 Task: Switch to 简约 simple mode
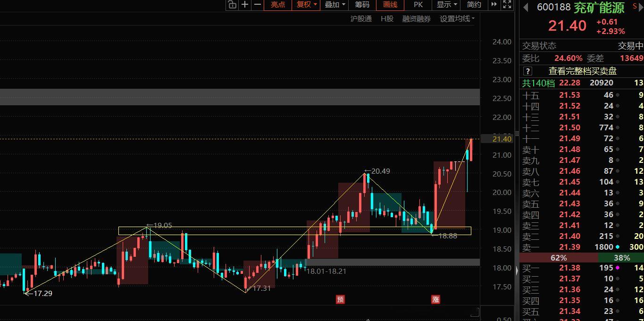(474, 5)
